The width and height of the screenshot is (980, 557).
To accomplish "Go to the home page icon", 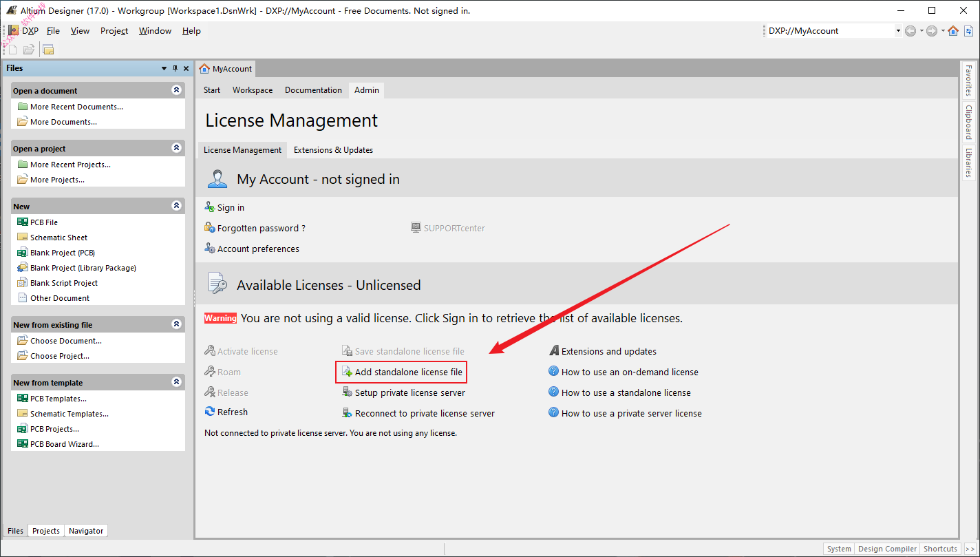I will coord(953,31).
